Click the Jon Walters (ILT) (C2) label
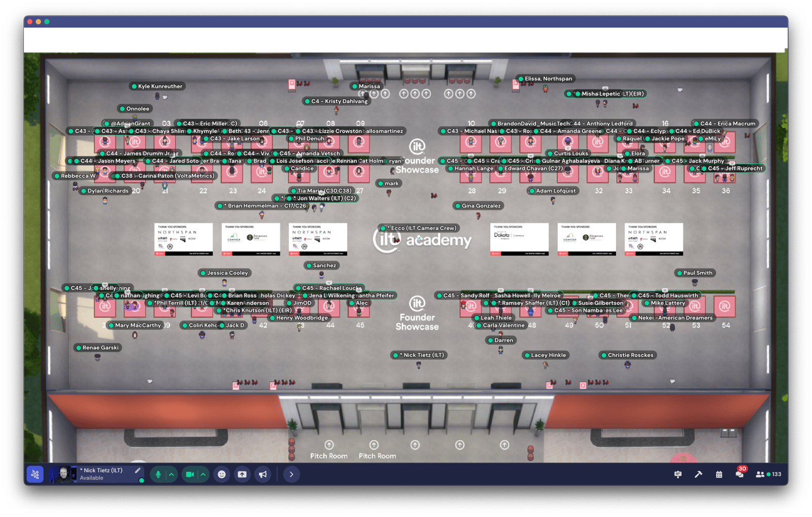Image resolution: width=812 pixels, height=517 pixels. point(323,199)
